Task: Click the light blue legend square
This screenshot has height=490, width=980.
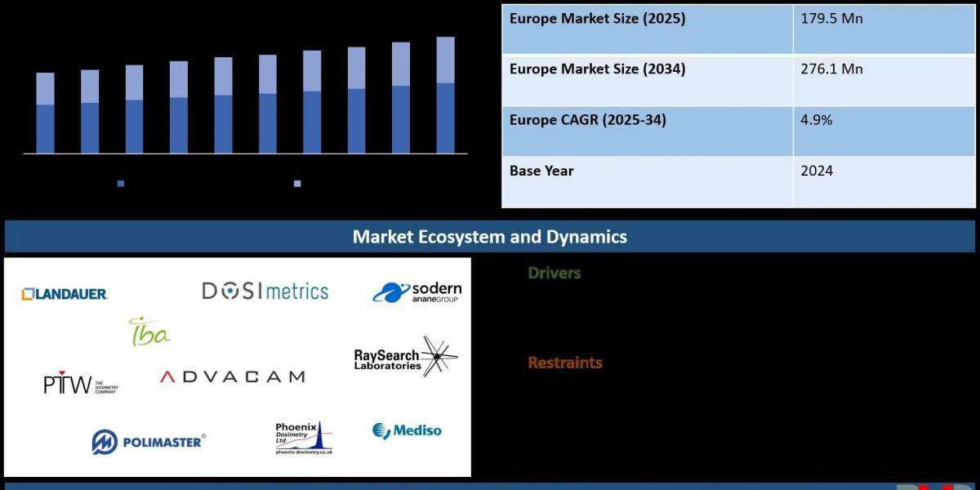Action: pyautogui.click(x=297, y=184)
